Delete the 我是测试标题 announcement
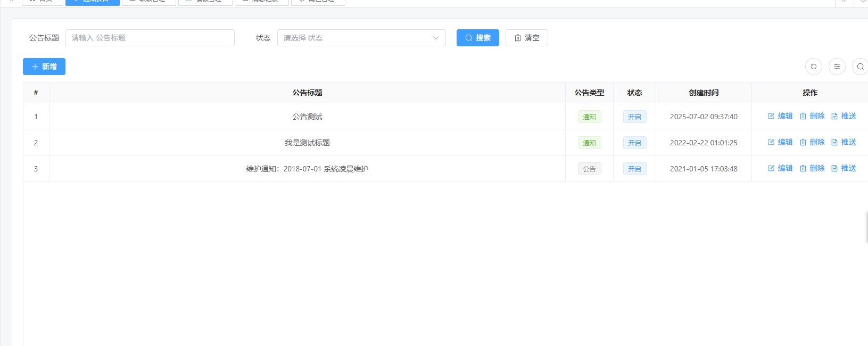Screen dimensions: 868x346 (x=812, y=142)
